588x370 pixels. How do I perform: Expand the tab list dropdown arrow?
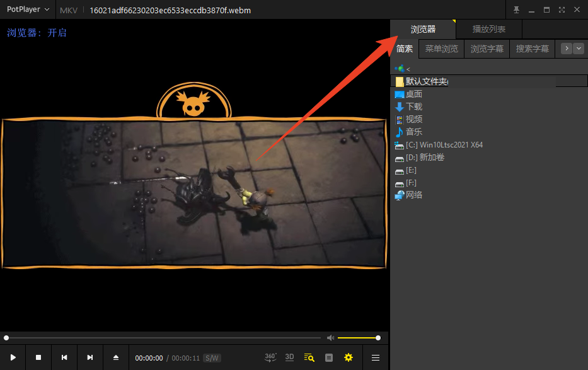pyautogui.click(x=579, y=49)
